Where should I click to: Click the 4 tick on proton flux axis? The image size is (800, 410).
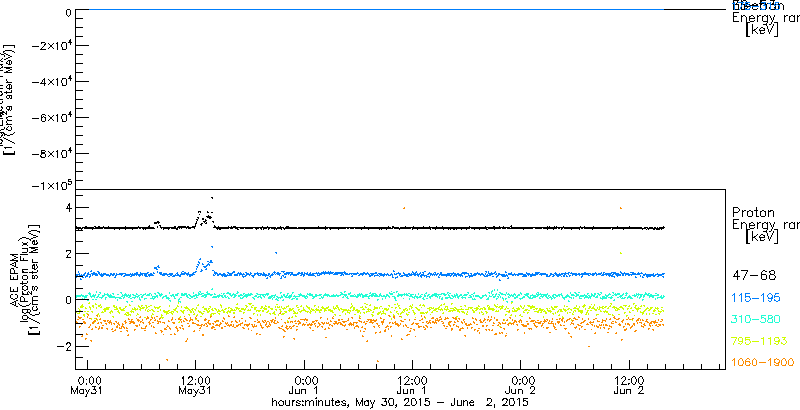tap(67, 208)
